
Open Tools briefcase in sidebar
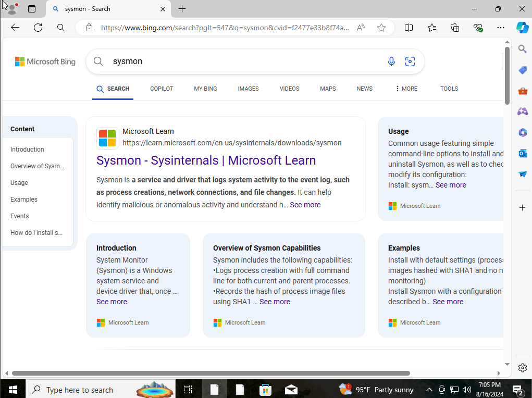click(523, 91)
